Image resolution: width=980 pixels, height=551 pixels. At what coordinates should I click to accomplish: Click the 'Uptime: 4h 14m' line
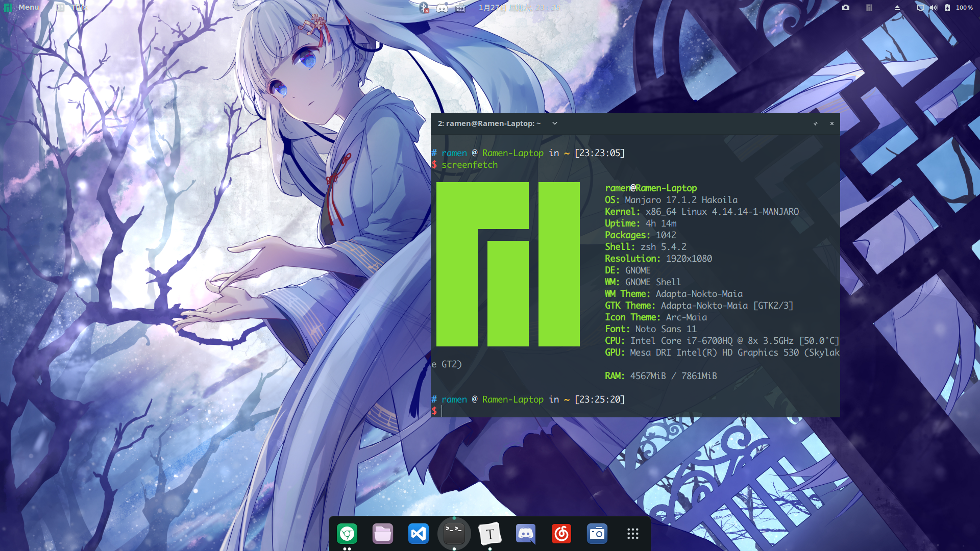(x=641, y=223)
